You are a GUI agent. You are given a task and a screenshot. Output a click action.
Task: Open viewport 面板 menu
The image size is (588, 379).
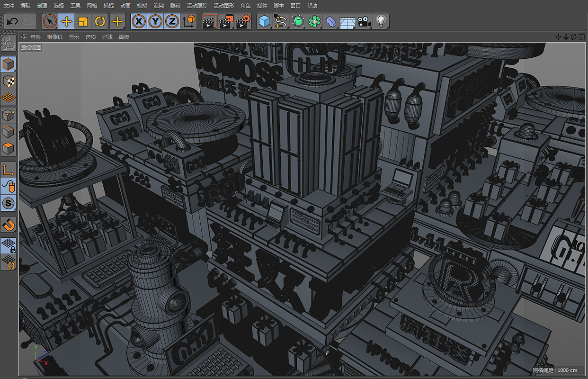pyautogui.click(x=124, y=37)
